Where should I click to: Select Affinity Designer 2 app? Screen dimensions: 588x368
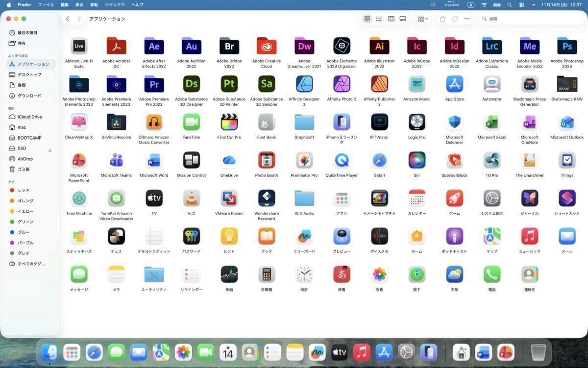pyautogui.click(x=304, y=84)
